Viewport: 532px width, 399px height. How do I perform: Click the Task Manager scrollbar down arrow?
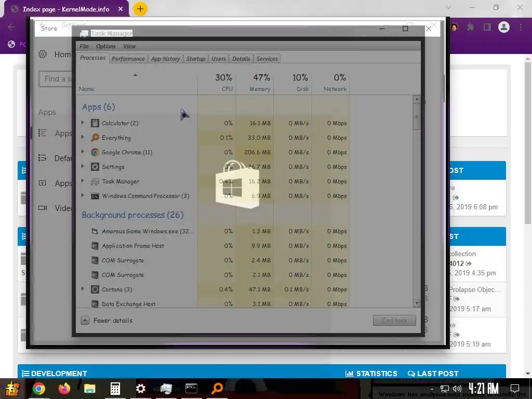pyautogui.click(x=417, y=303)
